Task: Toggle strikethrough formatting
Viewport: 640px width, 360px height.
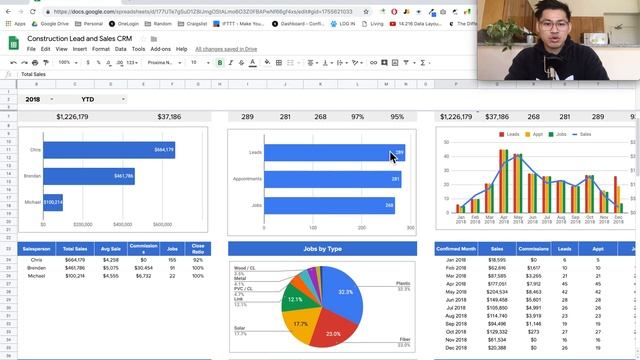Action: 241,63
